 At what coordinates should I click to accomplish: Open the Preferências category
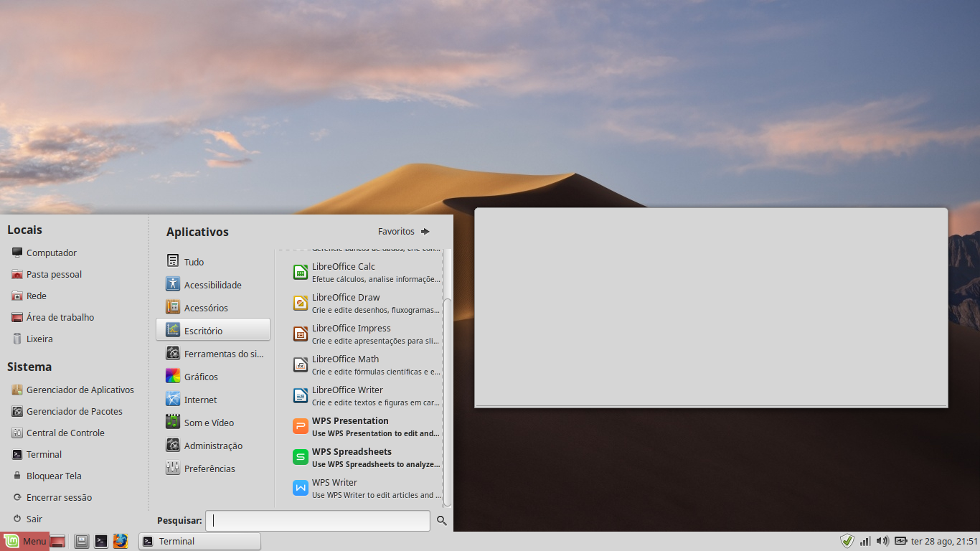(209, 468)
